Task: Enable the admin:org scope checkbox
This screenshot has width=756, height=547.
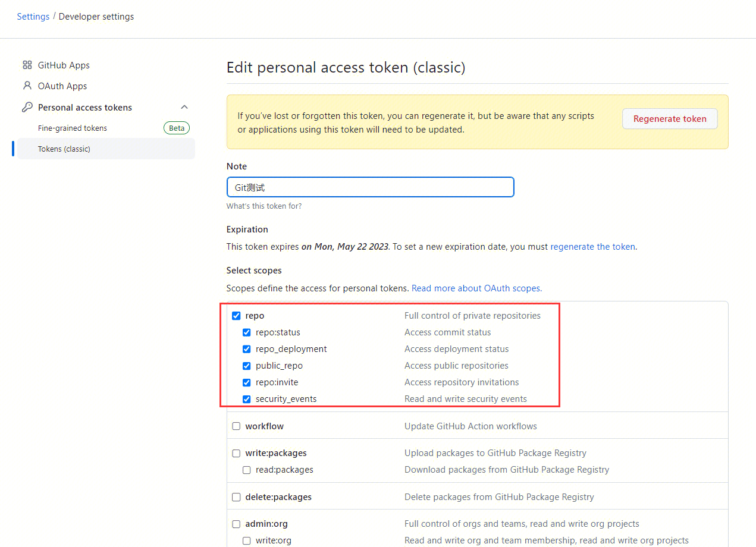Action: pos(236,524)
